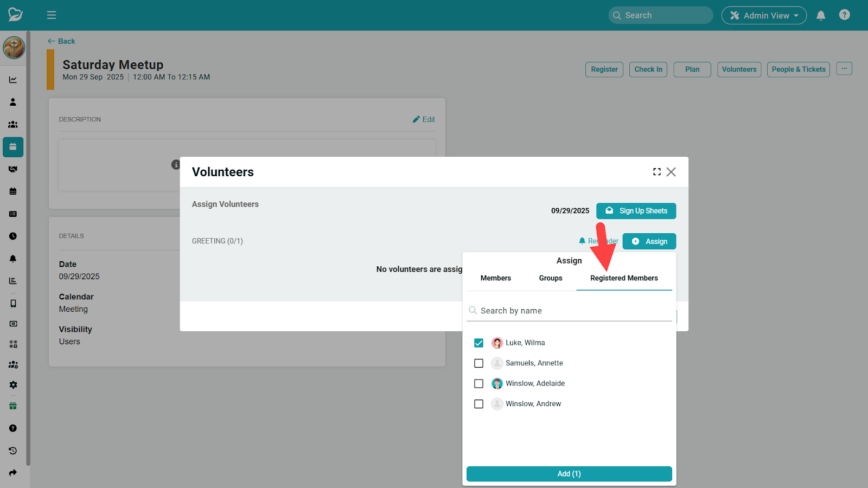This screenshot has width=868, height=488.
Task: Select the Winslow, Adelaide checkbox
Action: pyautogui.click(x=478, y=384)
